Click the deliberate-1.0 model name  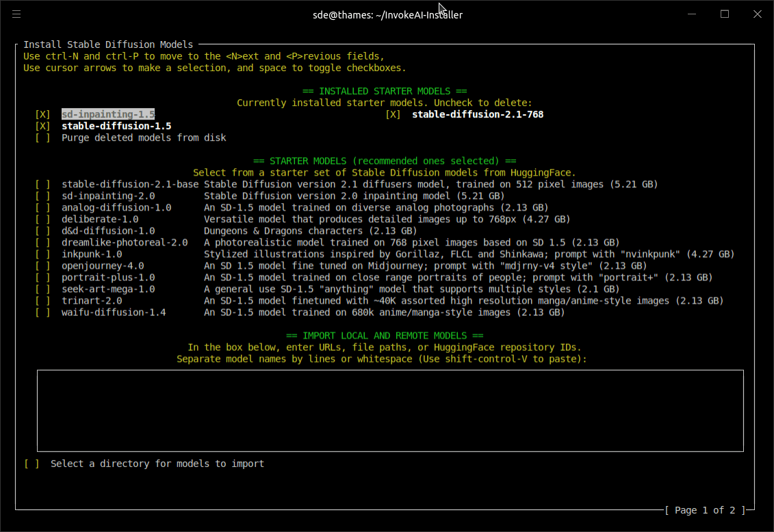(100, 220)
